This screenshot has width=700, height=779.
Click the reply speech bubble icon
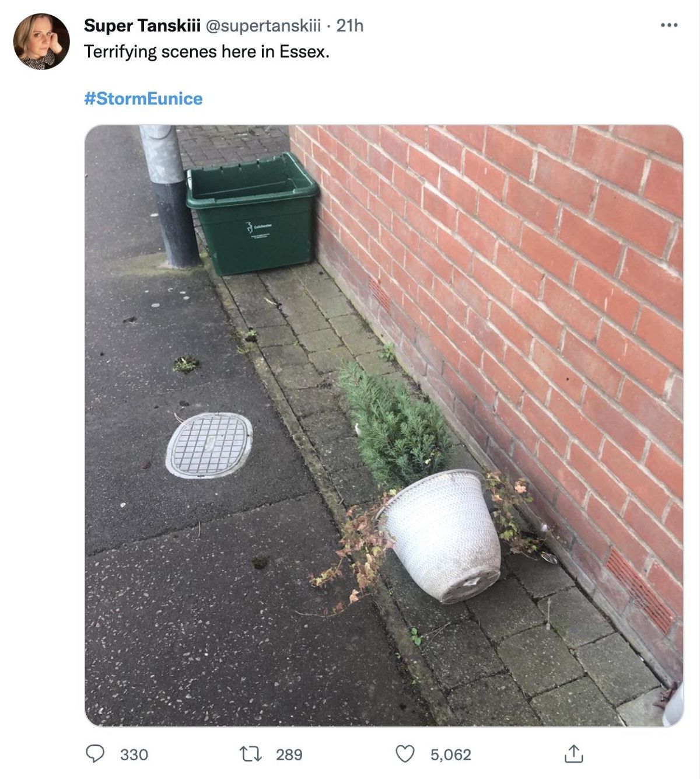(95, 754)
